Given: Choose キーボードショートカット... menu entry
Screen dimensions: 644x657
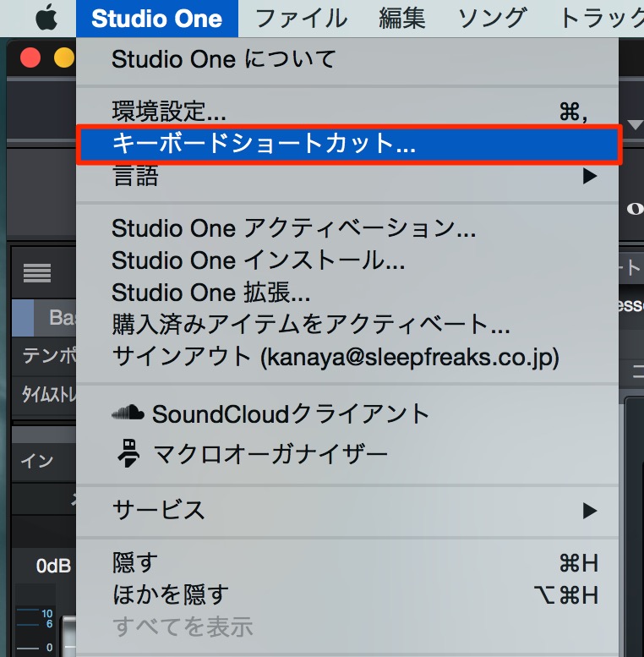Looking at the screenshot, I should (347, 144).
